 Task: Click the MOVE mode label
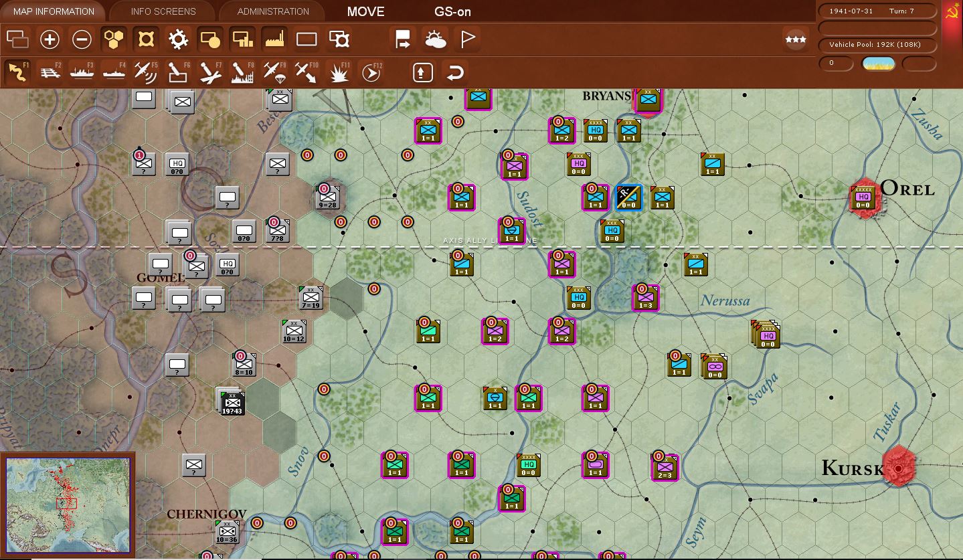click(x=365, y=11)
